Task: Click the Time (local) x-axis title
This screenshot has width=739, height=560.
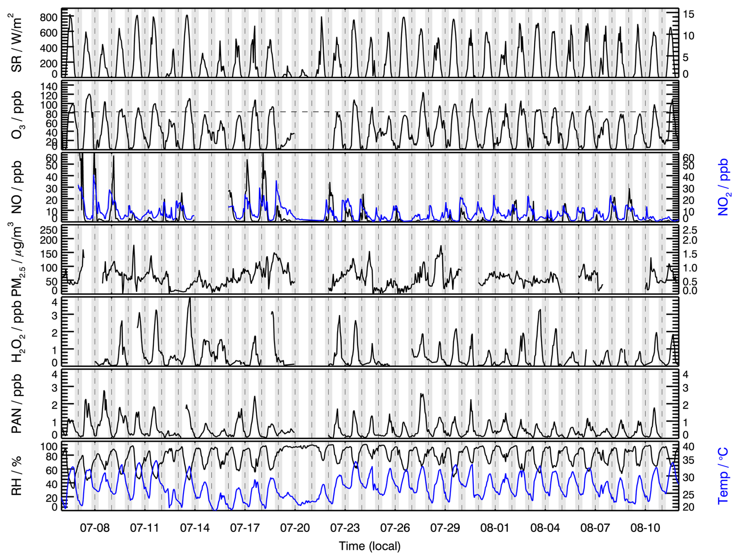Action: [369, 546]
